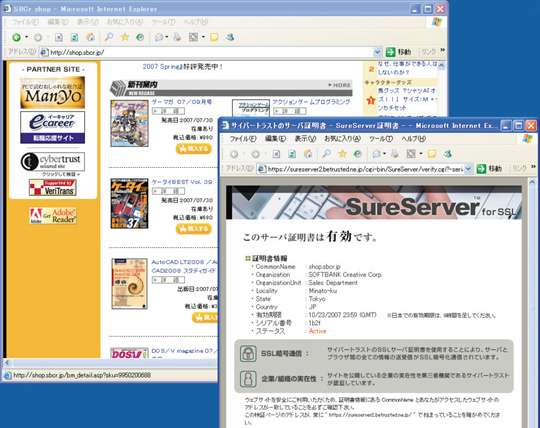Click buy button under ゲーマガ listing
The height and width of the screenshot is (428, 540).
point(194,149)
